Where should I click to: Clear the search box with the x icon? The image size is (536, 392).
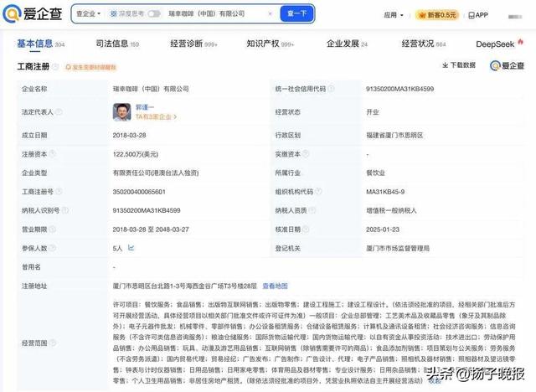(x=270, y=13)
